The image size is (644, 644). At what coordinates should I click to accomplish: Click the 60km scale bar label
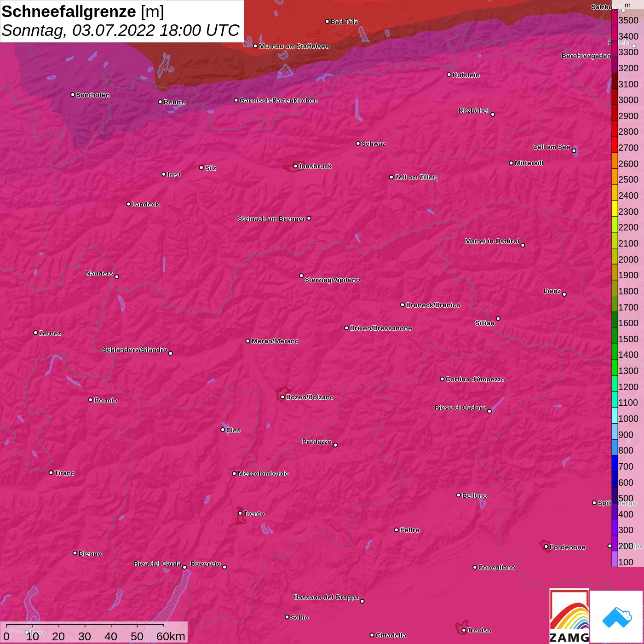click(171, 636)
